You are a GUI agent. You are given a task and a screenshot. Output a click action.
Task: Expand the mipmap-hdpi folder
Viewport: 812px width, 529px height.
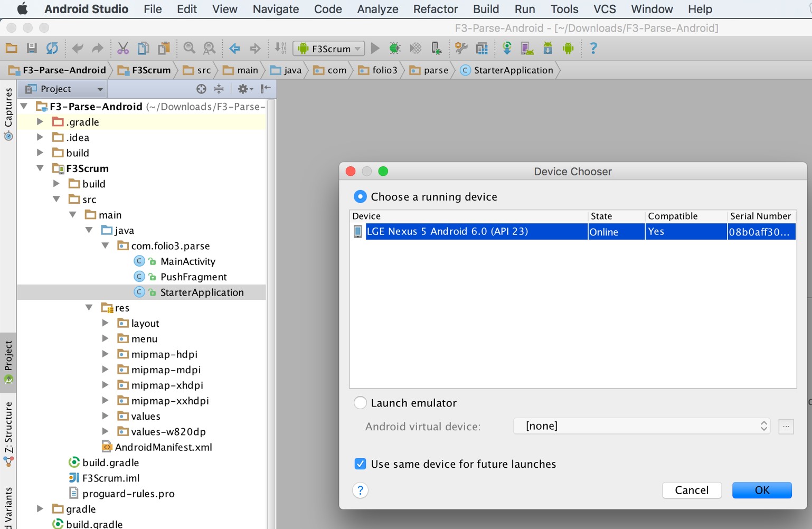[x=106, y=354]
